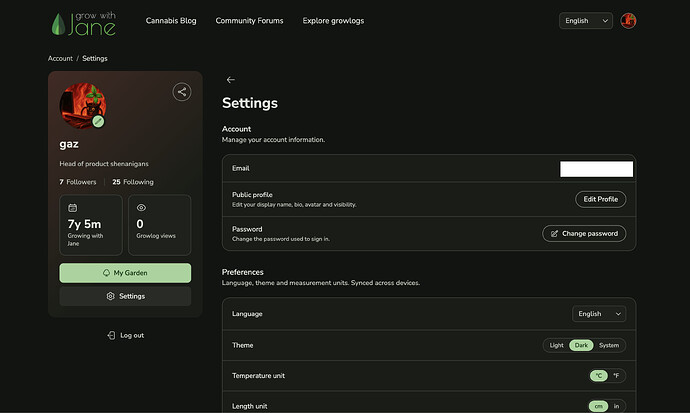This screenshot has width=690, height=413.
Task: Click the log out door icon
Action: click(x=111, y=335)
